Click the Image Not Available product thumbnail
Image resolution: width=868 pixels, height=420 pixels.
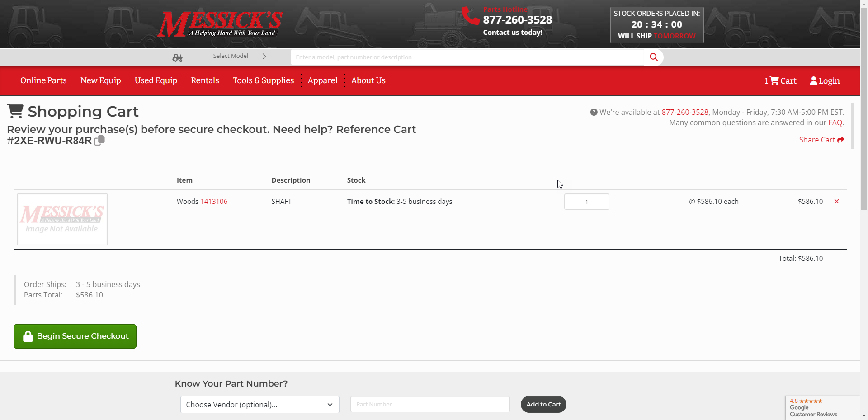[62, 219]
